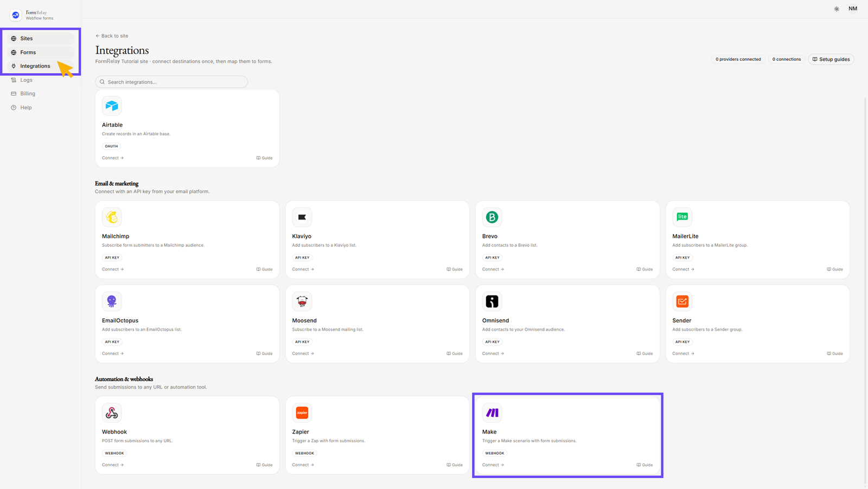
Task: Click the Mailchimp logo icon
Action: click(x=112, y=217)
